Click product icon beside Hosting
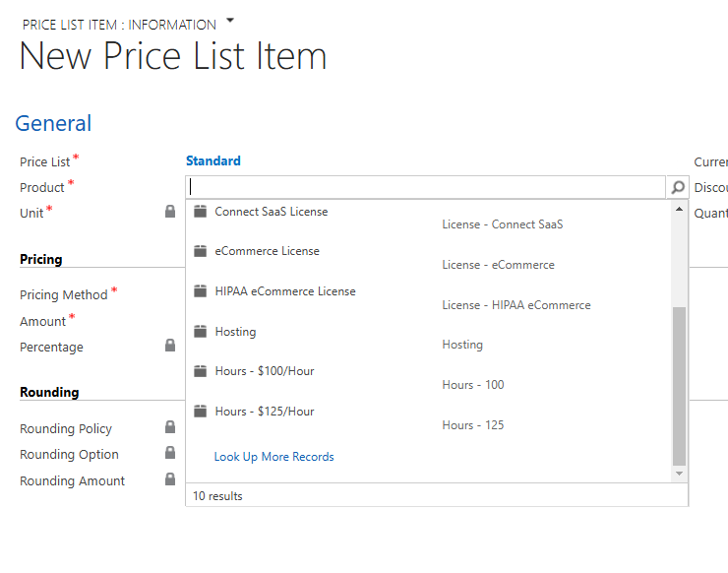 200,332
